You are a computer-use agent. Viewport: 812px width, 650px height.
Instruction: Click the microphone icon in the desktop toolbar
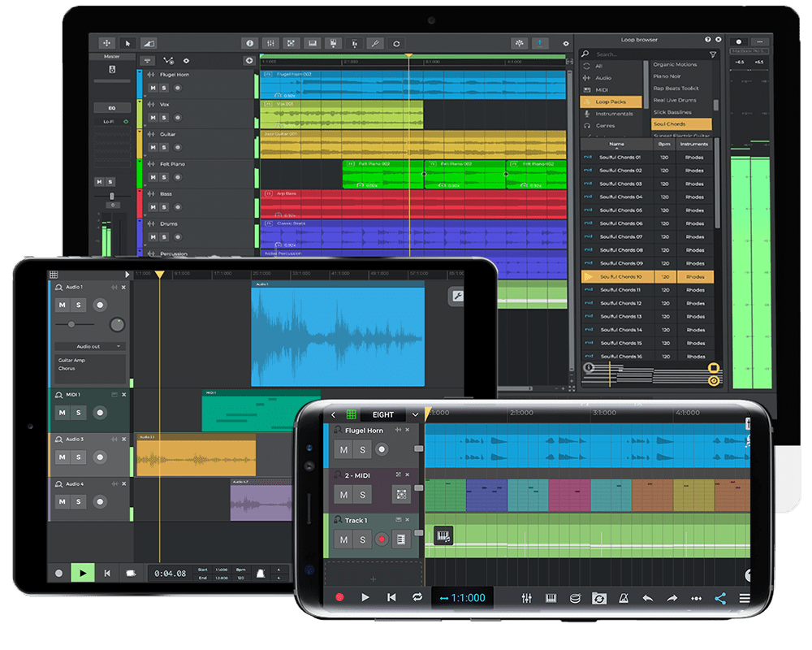[354, 42]
